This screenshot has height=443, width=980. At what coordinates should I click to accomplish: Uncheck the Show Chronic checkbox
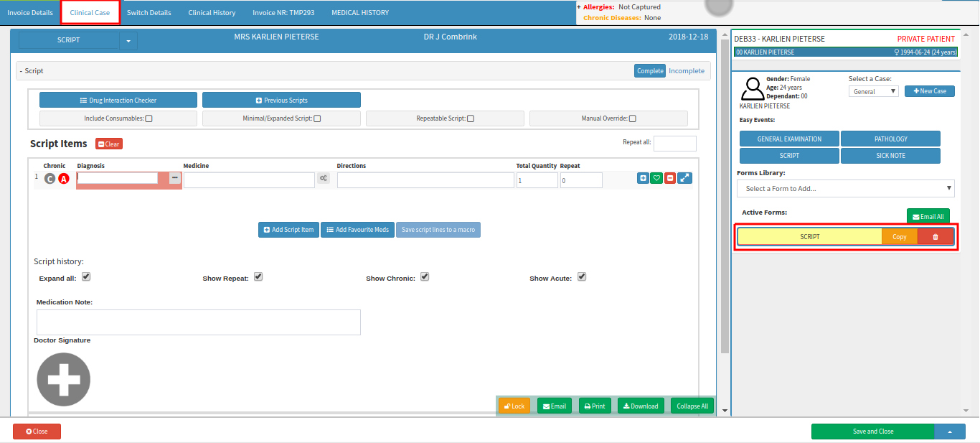pos(425,277)
